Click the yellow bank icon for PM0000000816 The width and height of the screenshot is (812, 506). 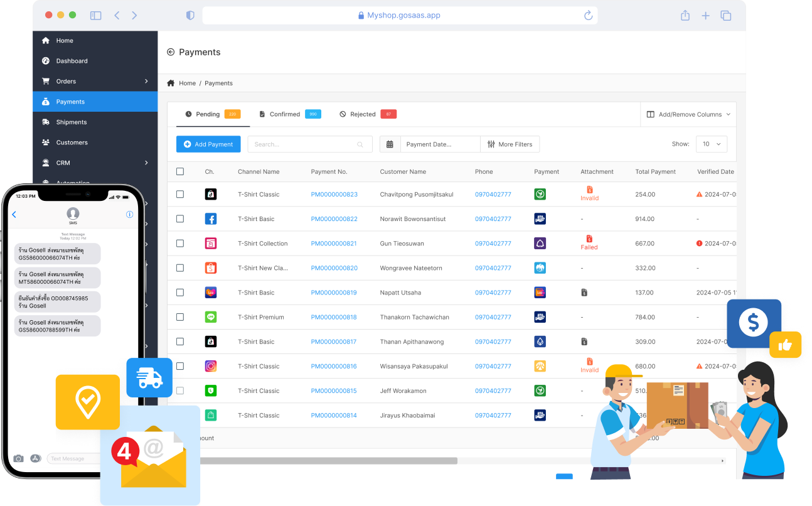click(540, 366)
